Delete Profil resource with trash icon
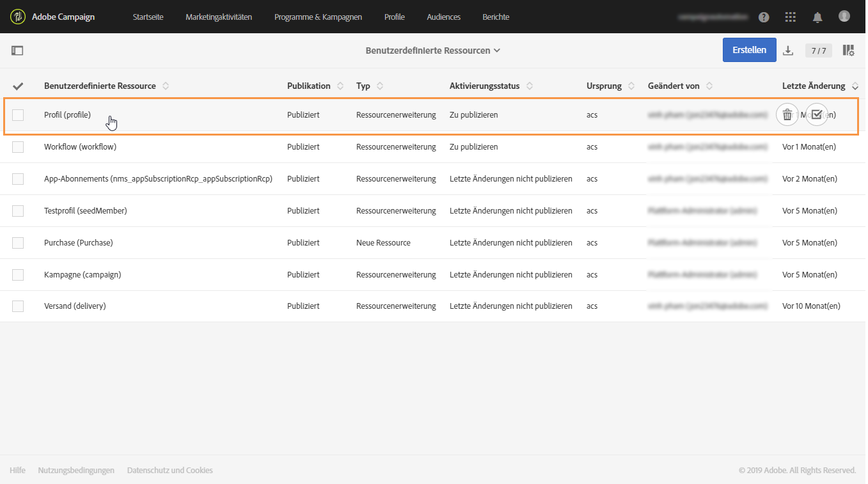The width and height of the screenshot is (868, 484). coord(787,115)
